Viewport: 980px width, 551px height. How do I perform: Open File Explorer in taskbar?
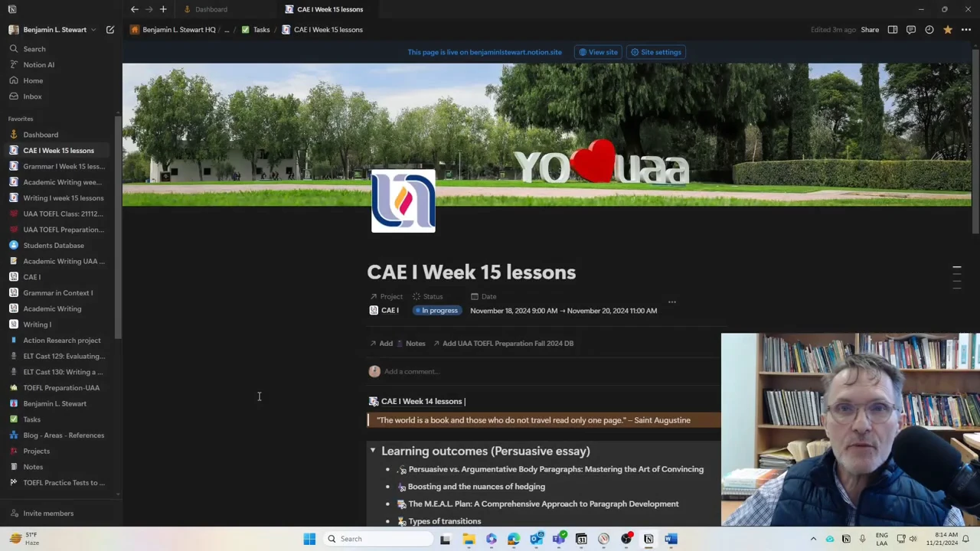[x=469, y=539]
